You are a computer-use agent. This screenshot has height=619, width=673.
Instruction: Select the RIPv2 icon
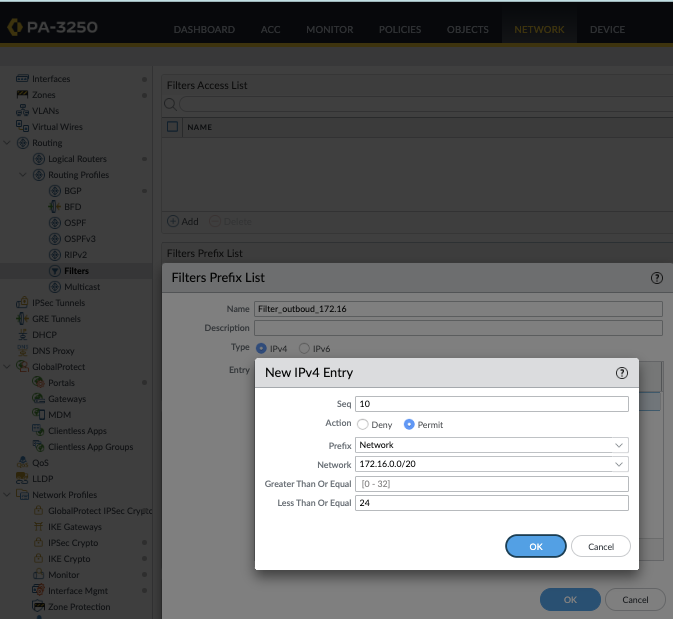coord(55,255)
